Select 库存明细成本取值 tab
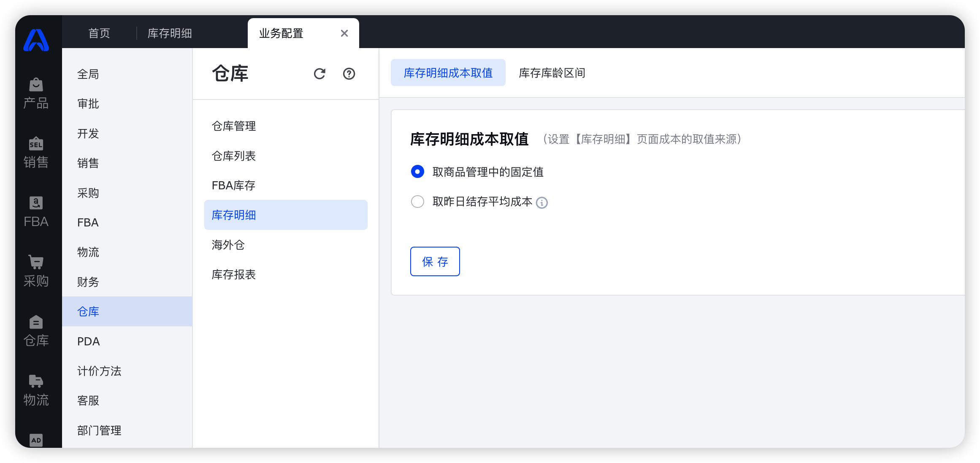980x463 pixels. (447, 73)
